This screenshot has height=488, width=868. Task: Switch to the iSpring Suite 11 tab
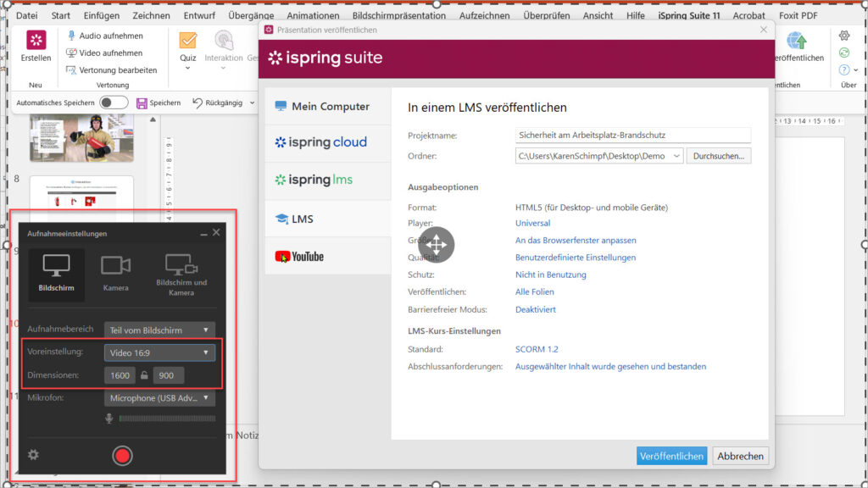point(688,15)
